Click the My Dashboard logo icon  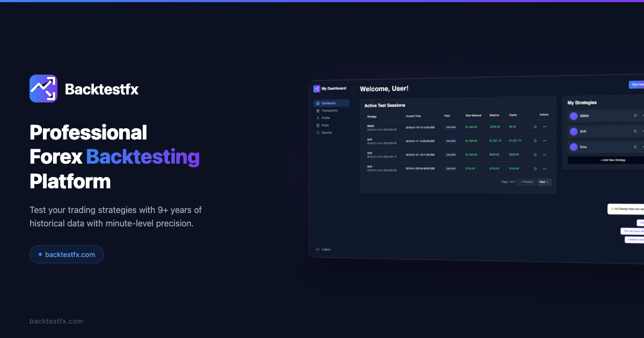point(317,89)
